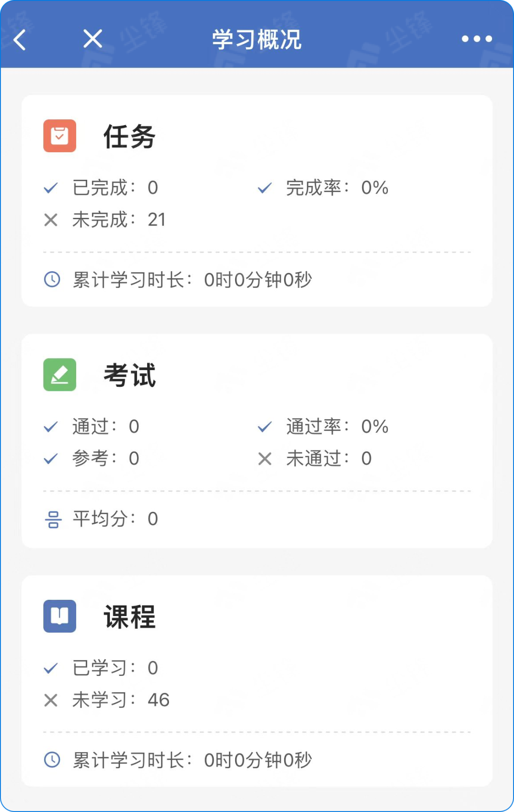The width and height of the screenshot is (514, 812).
Task: Tap the 通过率: 0% exam statistic
Action: pos(337,427)
